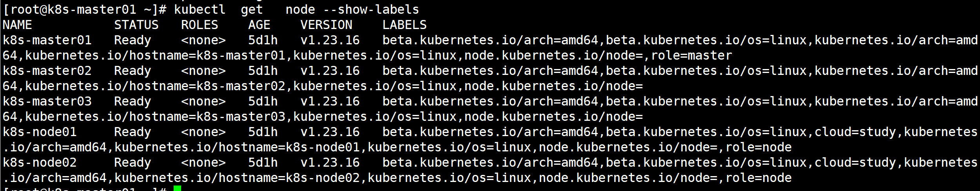Click the green terminal cursor block
980x191 pixels.
177,189
